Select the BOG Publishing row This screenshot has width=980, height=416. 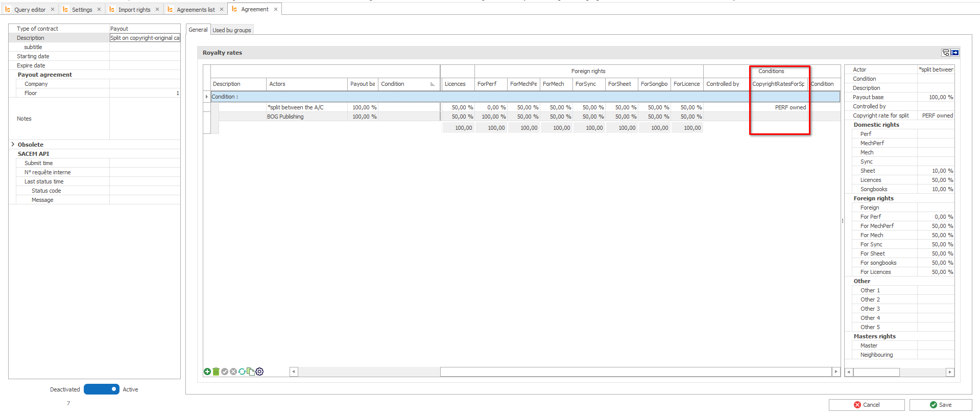(x=285, y=117)
